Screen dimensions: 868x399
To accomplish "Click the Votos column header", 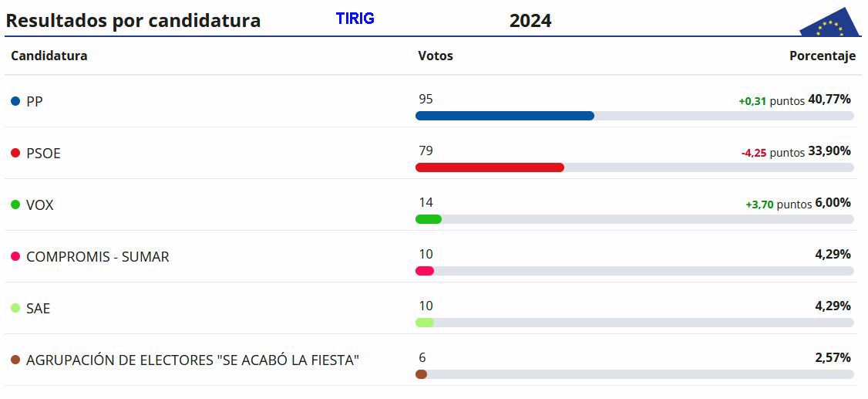I will tap(435, 56).
